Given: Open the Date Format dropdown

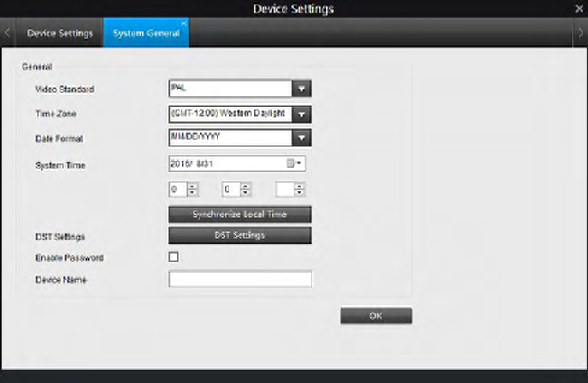Looking at the screenshot, I should tap(301, 138).
